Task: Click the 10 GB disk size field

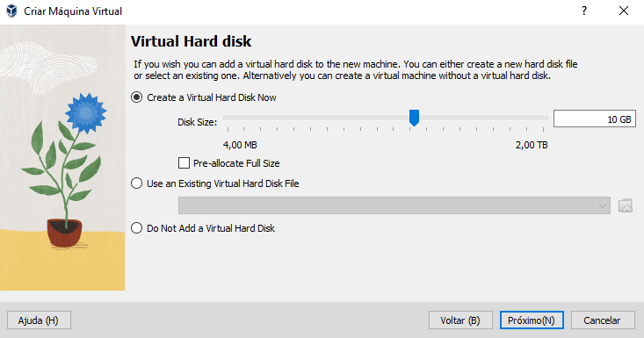Action: 594,119
